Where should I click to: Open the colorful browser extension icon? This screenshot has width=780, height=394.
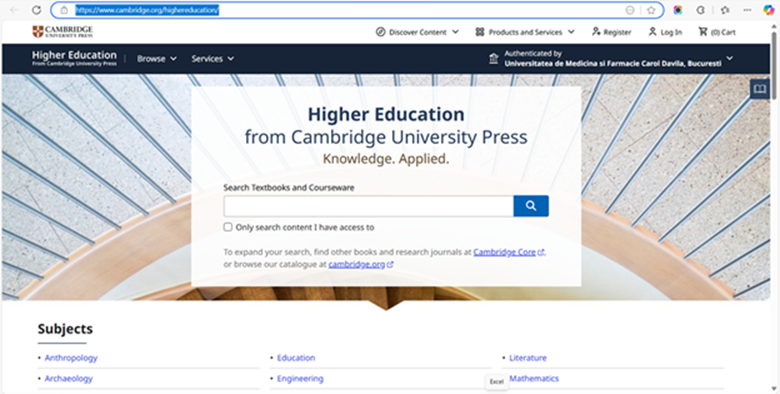tap(678, 10)
